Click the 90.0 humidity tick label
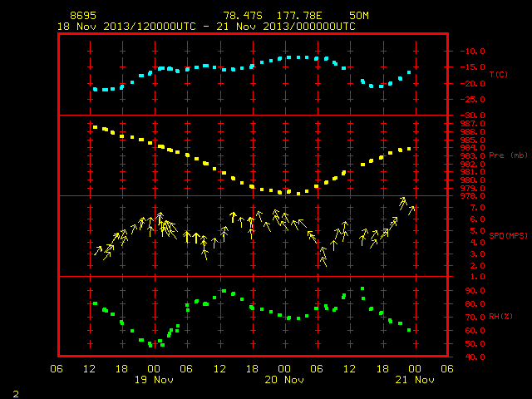 click(x=475, y=291)
